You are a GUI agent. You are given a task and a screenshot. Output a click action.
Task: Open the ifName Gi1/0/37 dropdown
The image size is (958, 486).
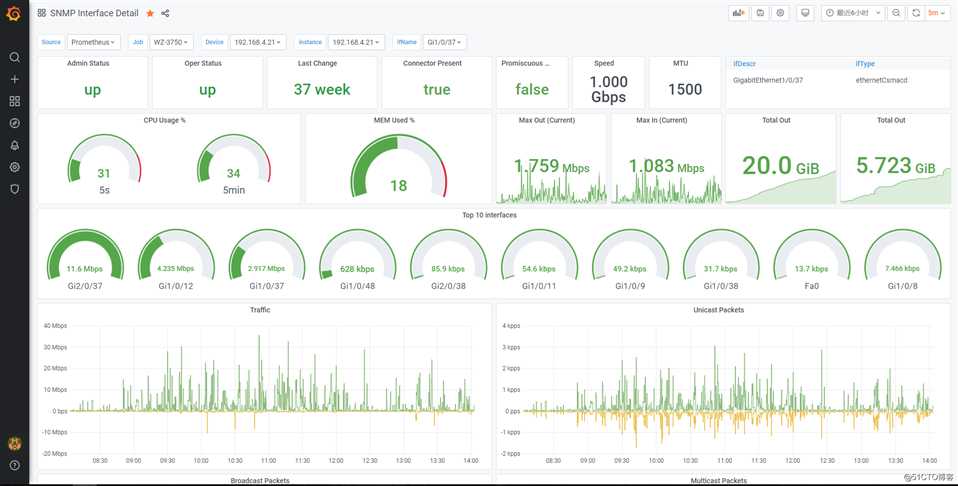(444, 42)
